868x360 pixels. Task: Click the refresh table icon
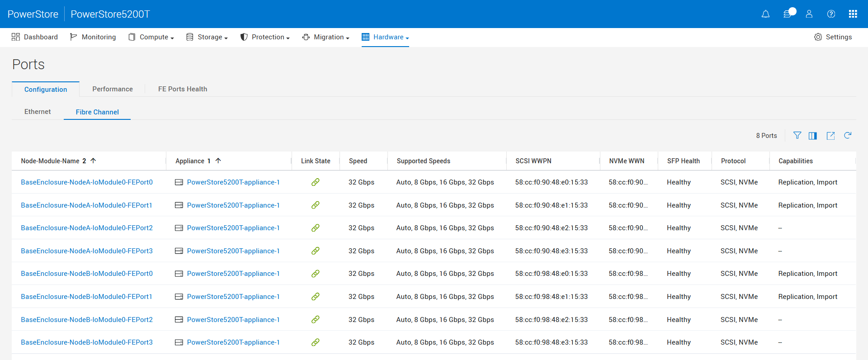click(848, 135)
